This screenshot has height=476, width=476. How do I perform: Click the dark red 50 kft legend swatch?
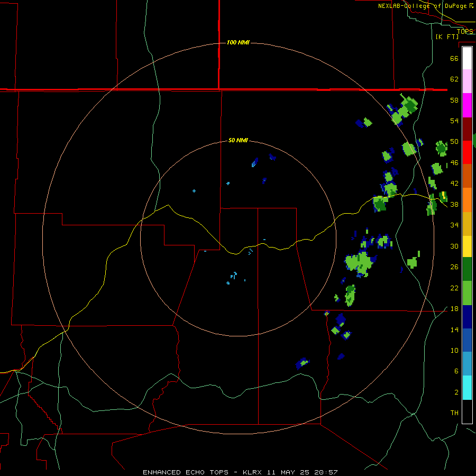click(467, 129)
